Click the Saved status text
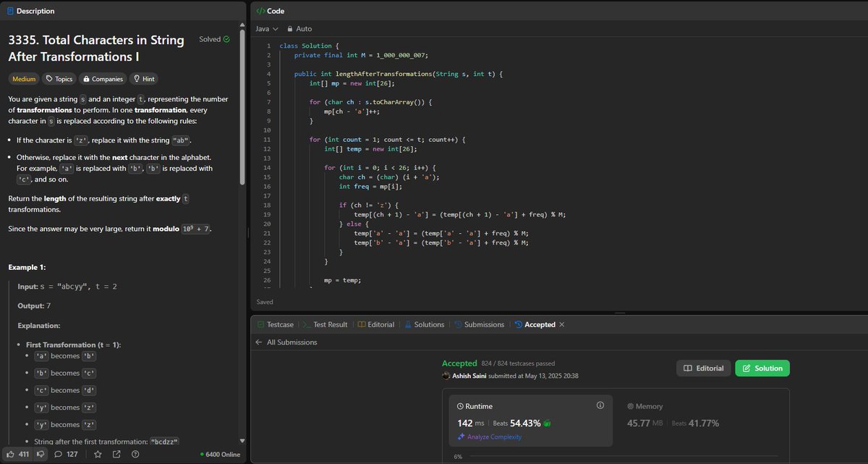This screenshot has width=868, height=464. pos(265,302)
